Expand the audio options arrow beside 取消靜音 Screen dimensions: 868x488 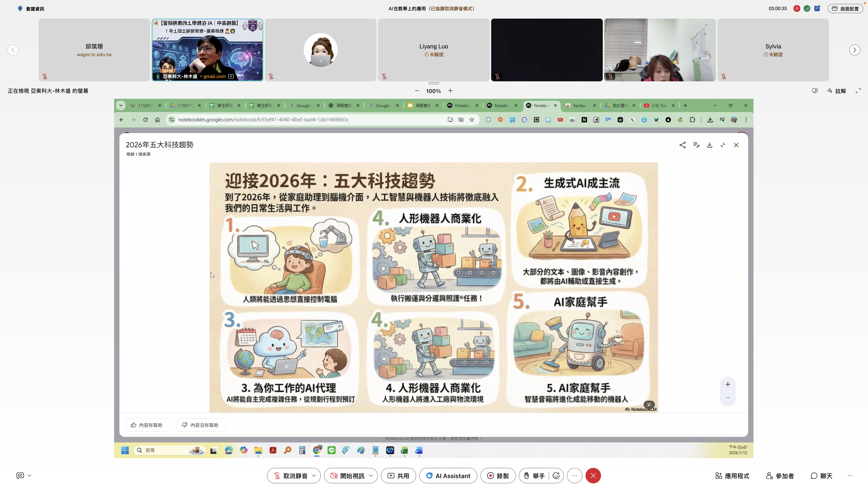[x=314, y=476]
